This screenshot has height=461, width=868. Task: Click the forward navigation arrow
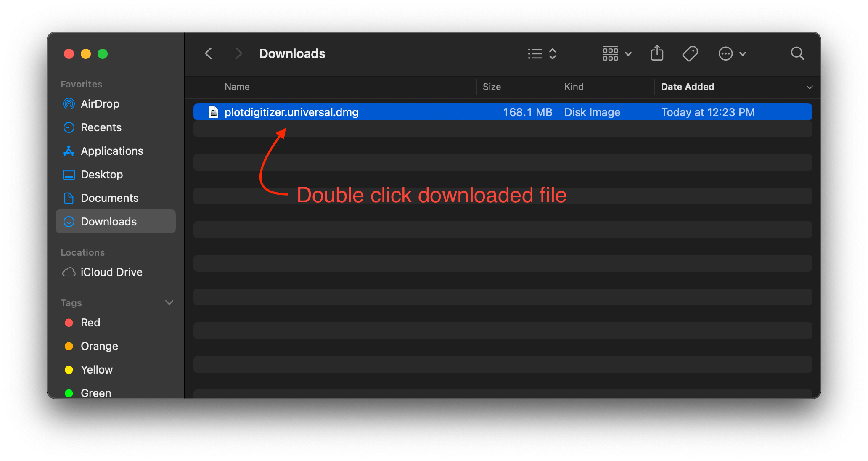[x=237, y=54]
